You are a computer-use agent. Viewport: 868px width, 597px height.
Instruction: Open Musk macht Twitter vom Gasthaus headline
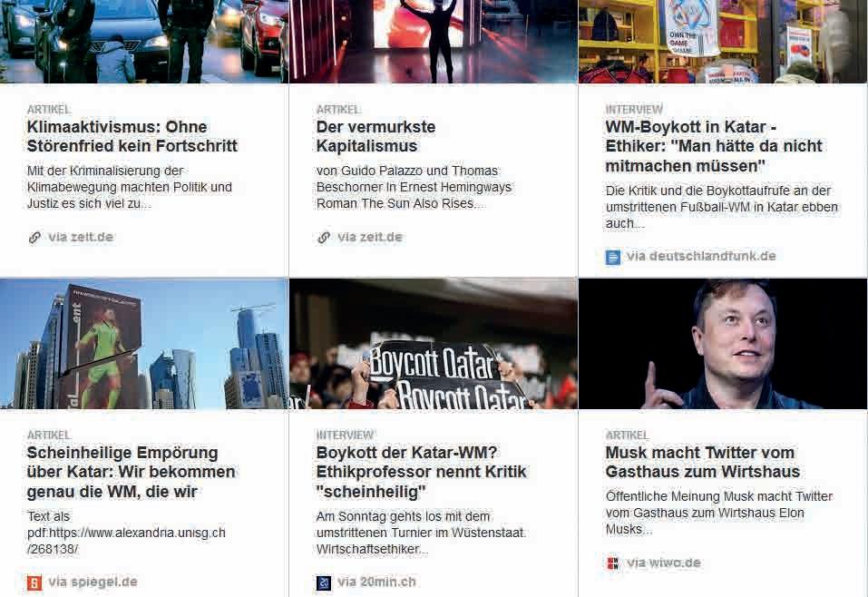point(703,462)
